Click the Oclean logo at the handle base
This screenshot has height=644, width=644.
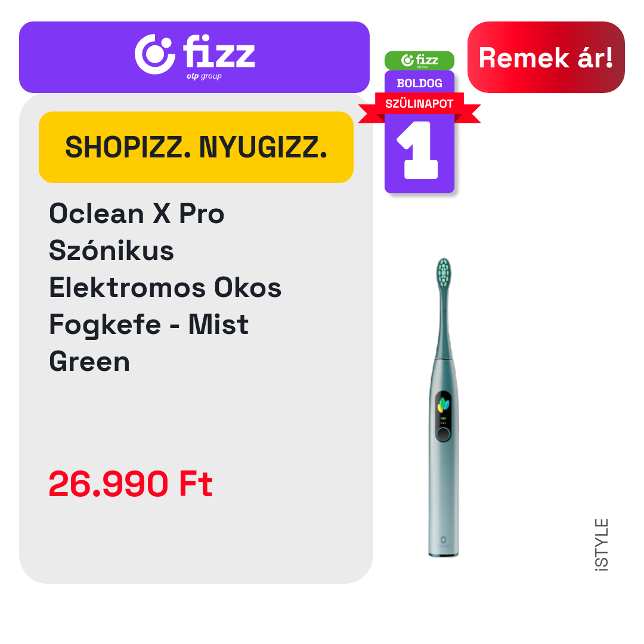coord(443,541)
